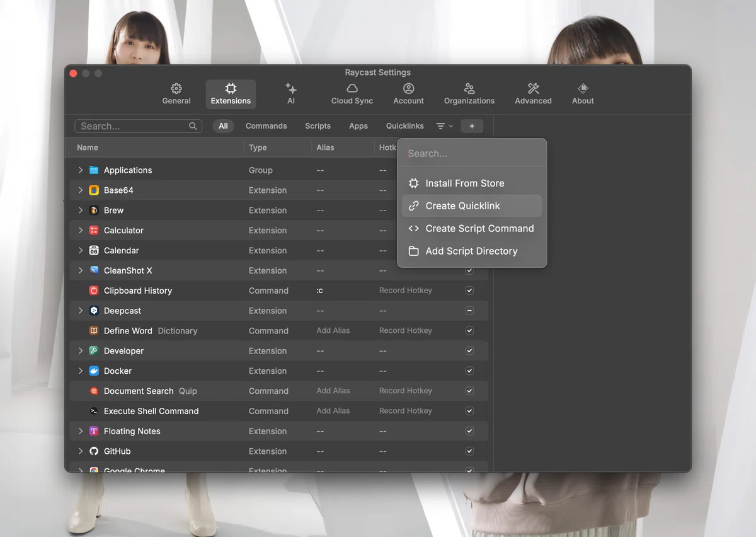Screen dimensions: 756x537
Task: Open the AI settings tab
Action: (x=290, y=94)
